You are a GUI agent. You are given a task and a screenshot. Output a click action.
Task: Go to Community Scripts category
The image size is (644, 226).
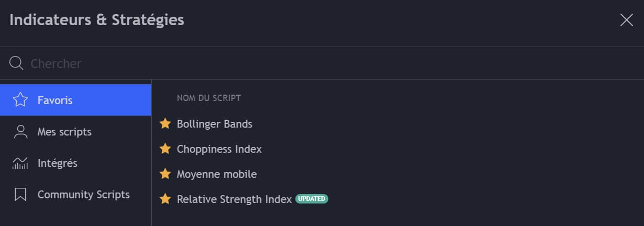[x=84, y=195]
